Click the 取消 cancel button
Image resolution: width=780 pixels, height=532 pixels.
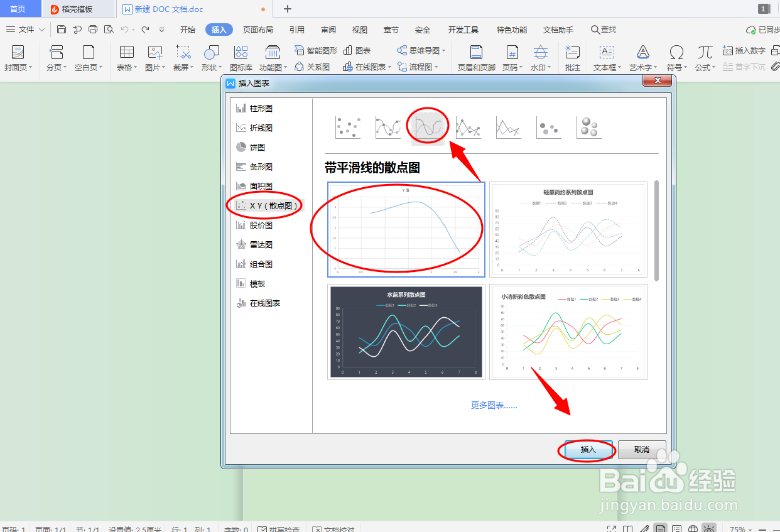(x=642, y=450)
